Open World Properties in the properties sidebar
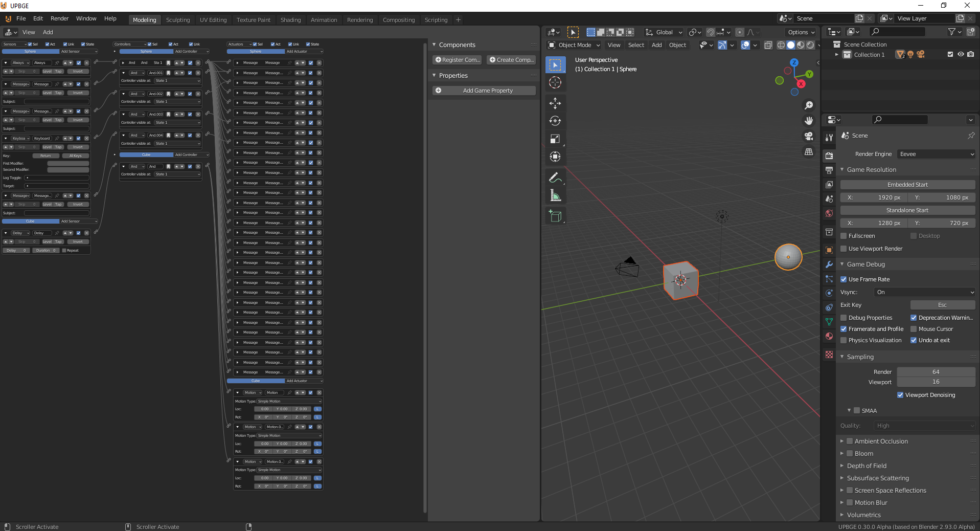This screenshot has height=531, width=980. (829, 213)
